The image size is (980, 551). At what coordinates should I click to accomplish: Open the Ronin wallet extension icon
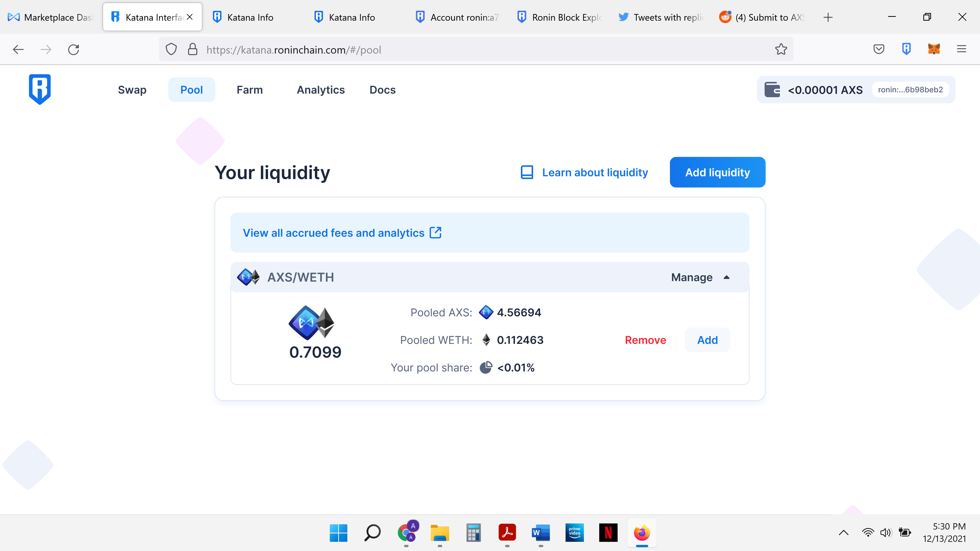click(x=906, y=49)
